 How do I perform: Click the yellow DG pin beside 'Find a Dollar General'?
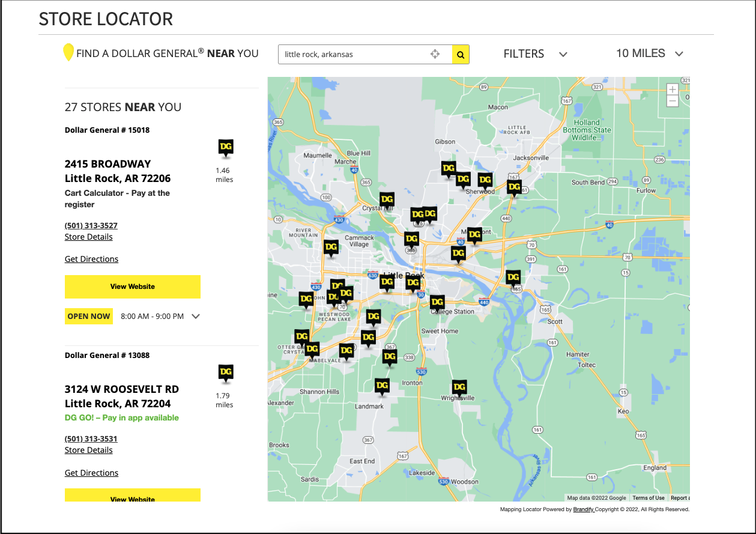point(68,53)
